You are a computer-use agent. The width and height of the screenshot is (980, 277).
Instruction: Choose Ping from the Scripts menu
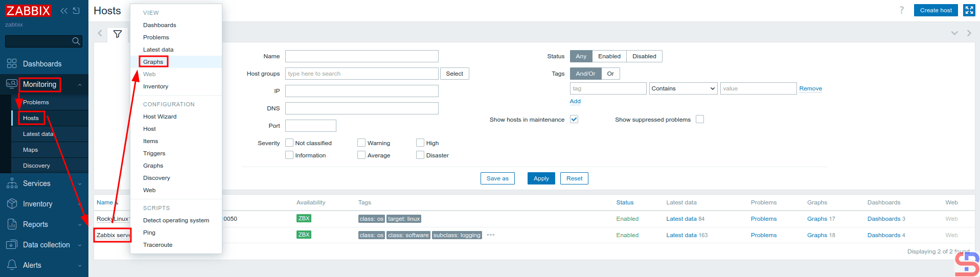(x=149, y=233)
